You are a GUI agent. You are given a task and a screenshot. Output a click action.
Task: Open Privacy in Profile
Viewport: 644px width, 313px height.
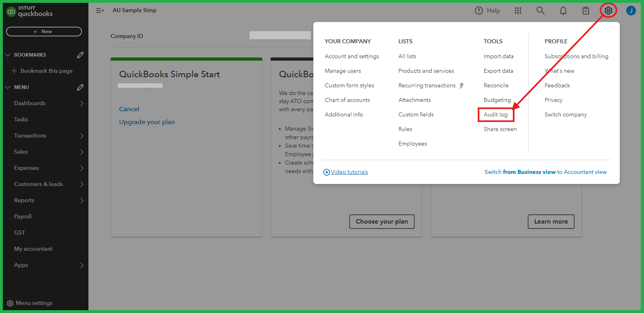[554, 100]
